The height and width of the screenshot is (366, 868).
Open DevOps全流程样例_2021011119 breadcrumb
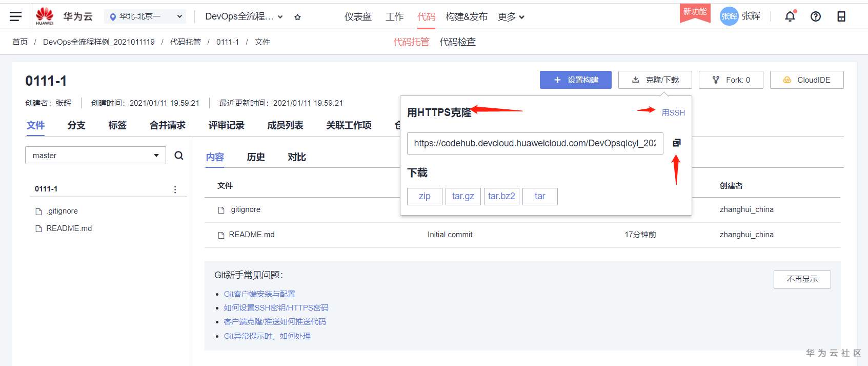pos(99,42)
